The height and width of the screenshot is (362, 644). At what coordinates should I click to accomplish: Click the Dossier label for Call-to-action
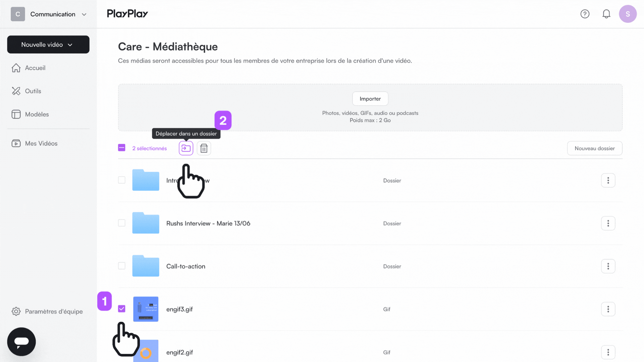[x=392, y=266]
